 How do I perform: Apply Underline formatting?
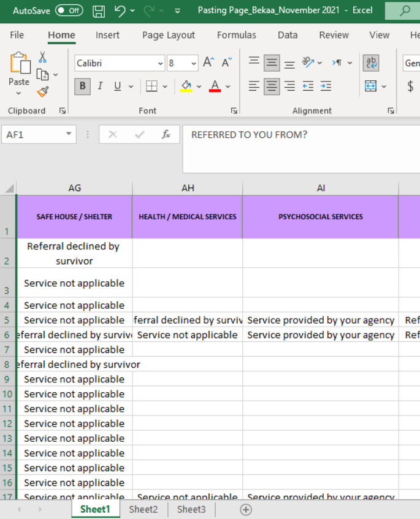pyautogui.click(x=117, y=86)
